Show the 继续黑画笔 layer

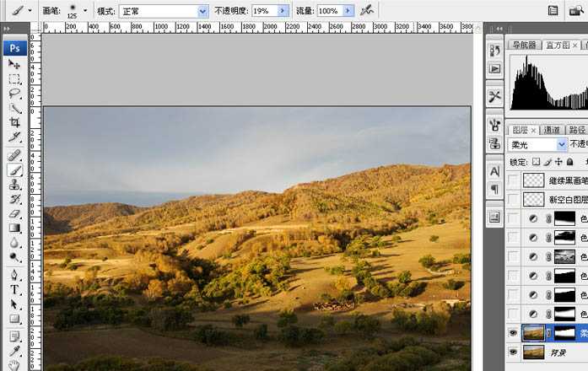[x=514, y=180]
